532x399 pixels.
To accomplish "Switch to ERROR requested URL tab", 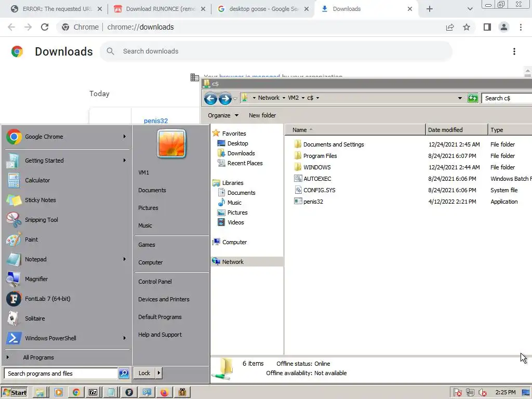I will point(56,9).
